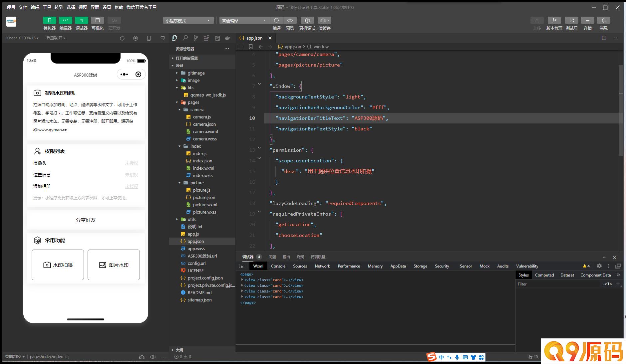The image size is (626, 364).
Task: Close the app.json editor tab
Action: click(270, 38)
